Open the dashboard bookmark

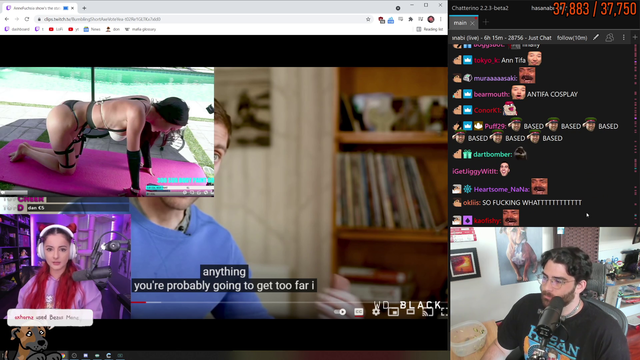17,29
